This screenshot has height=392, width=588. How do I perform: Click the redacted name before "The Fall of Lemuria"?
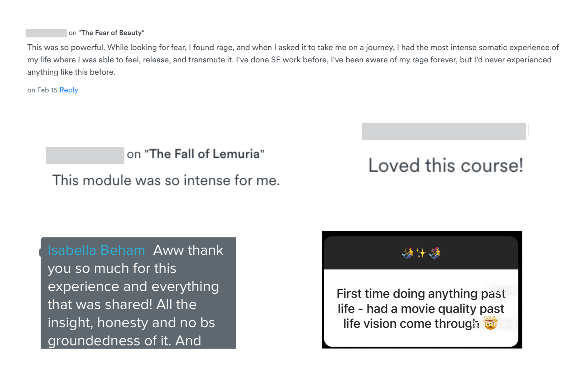point(85,155)
